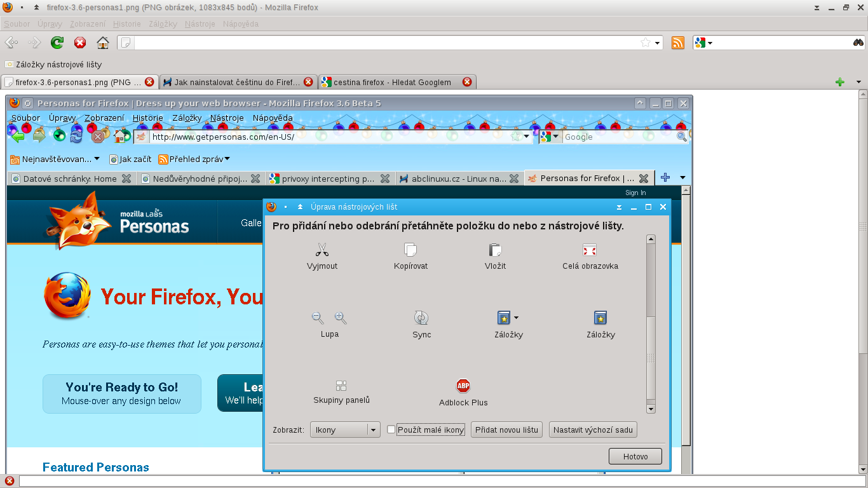Click the Celá obrazovka fullscreen icon
This screenshot has width=868, height=488.
[590, 250]
